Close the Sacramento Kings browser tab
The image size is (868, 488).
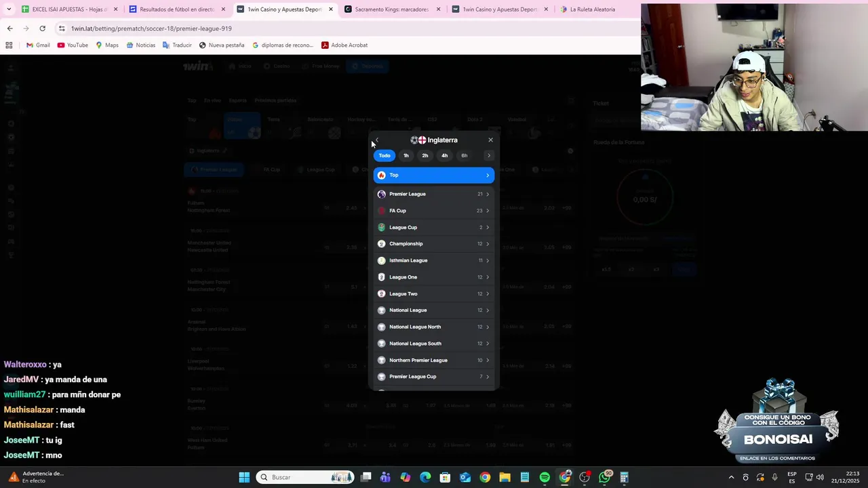[439, 9]
